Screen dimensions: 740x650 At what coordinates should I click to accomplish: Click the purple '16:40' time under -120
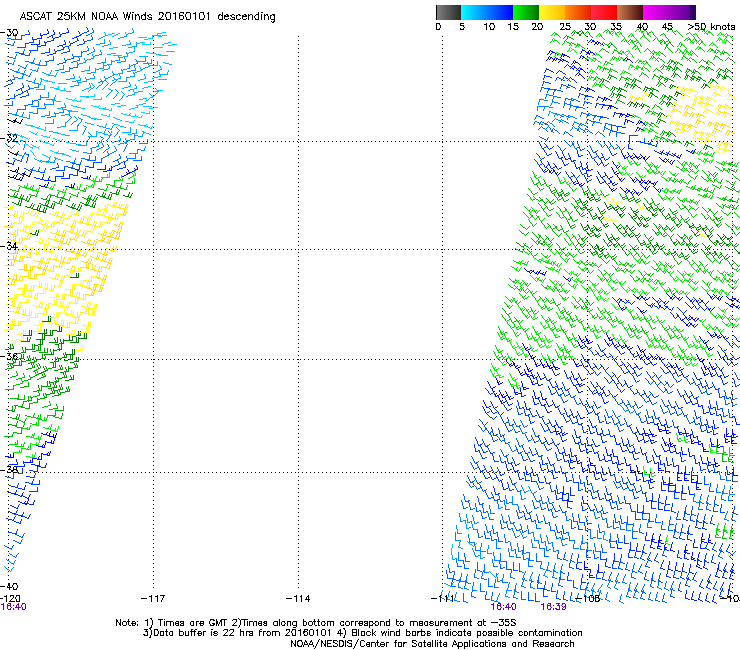[13, 607]
